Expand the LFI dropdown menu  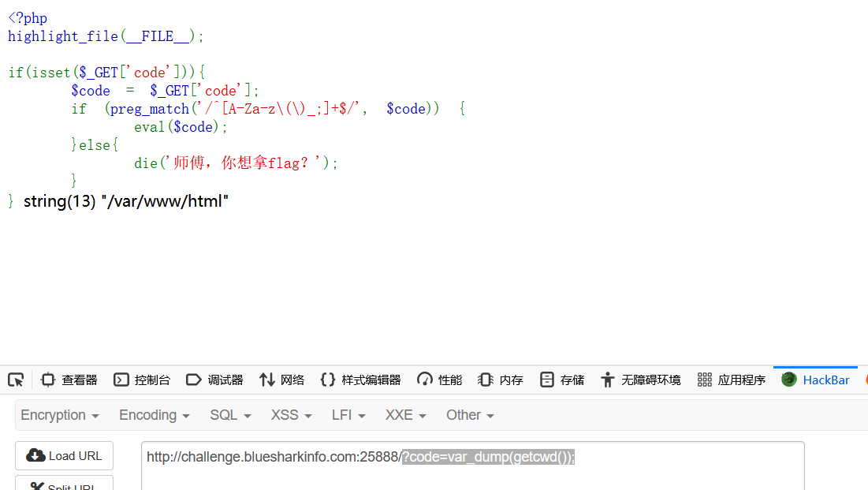pos(348,415)
